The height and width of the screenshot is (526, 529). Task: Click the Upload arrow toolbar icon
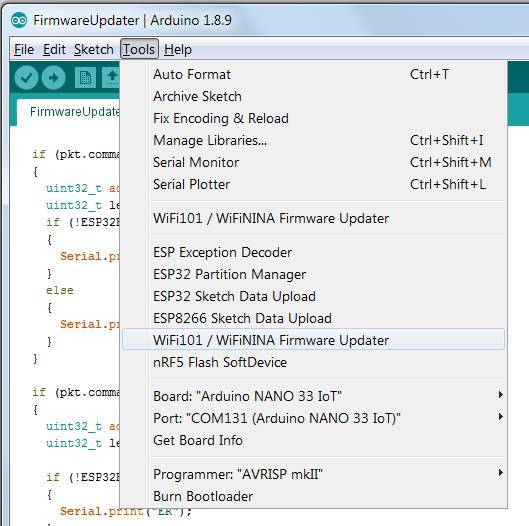[53, 78]
